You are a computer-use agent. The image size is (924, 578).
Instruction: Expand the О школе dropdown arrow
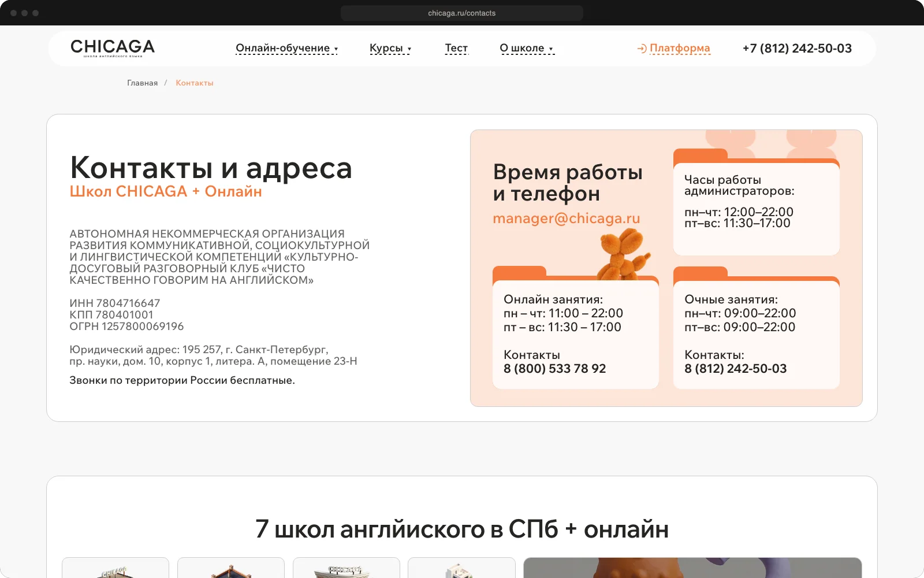coord(551,49)
